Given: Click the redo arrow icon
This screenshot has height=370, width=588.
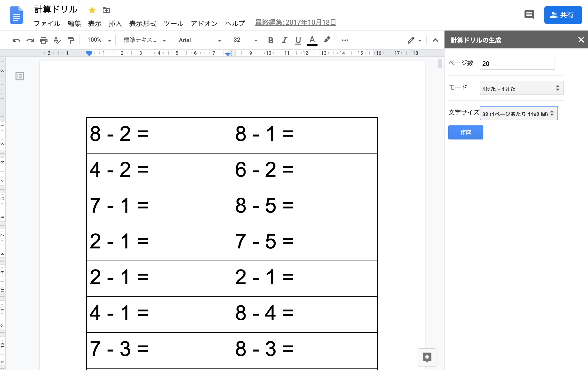Looking at the screenshot, I should click(x=30, y=40).
